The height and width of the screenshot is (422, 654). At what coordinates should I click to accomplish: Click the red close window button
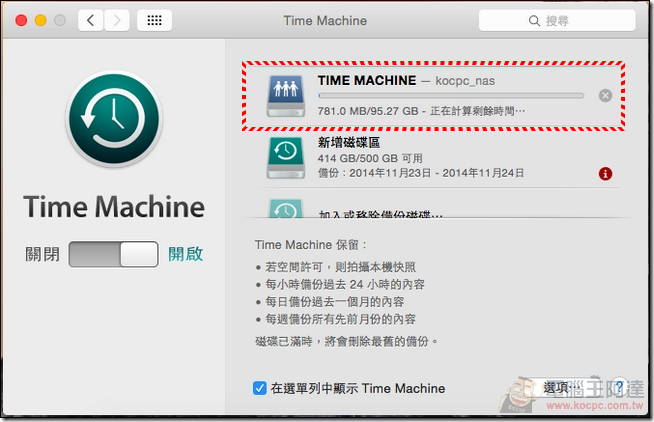[21, 20]
